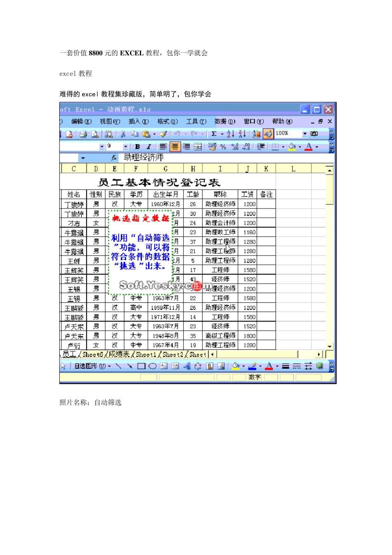The height and width of the screenshot is (555, 392).
Task: Switch to the Sheet6 tab
Action: click(92, 354)
